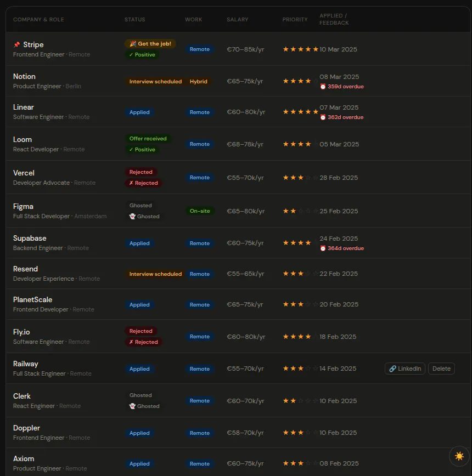Sort by the Applied / Feedback column header
Screen dimensions: 472x476
point(334,19)
